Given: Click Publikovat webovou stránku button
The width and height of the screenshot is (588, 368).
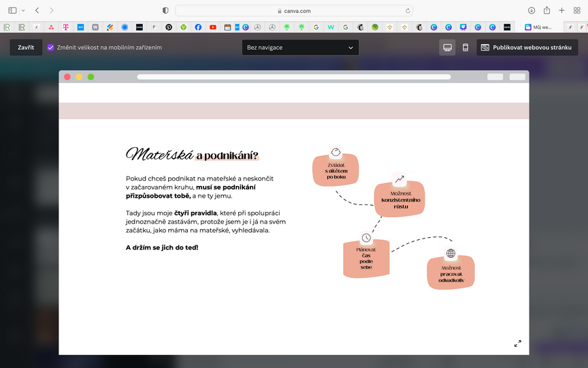Looking at the screenshot, I should (x=527, y=47).
